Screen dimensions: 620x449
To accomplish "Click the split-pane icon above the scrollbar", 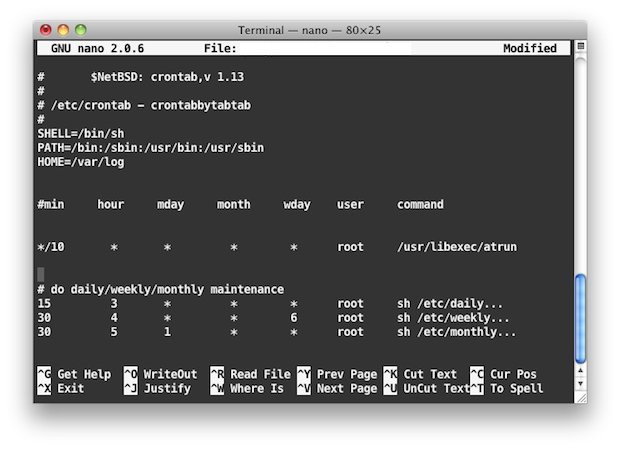I will point(580,46).
